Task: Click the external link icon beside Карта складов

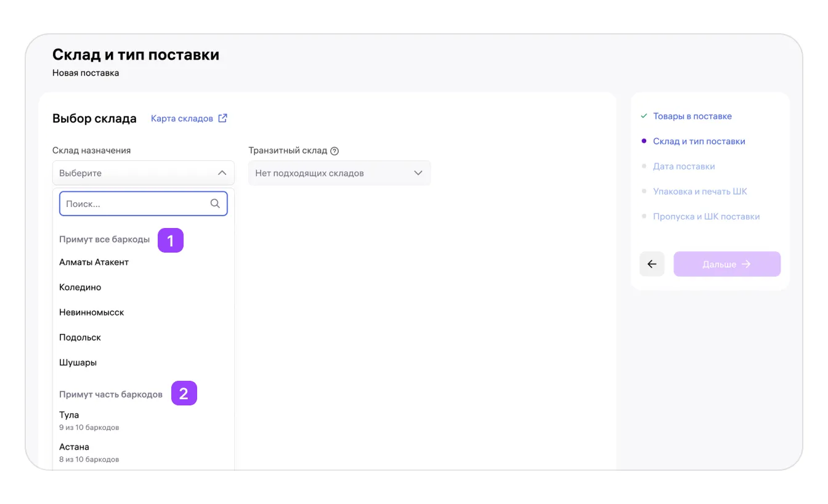Action: click(223, 118)
